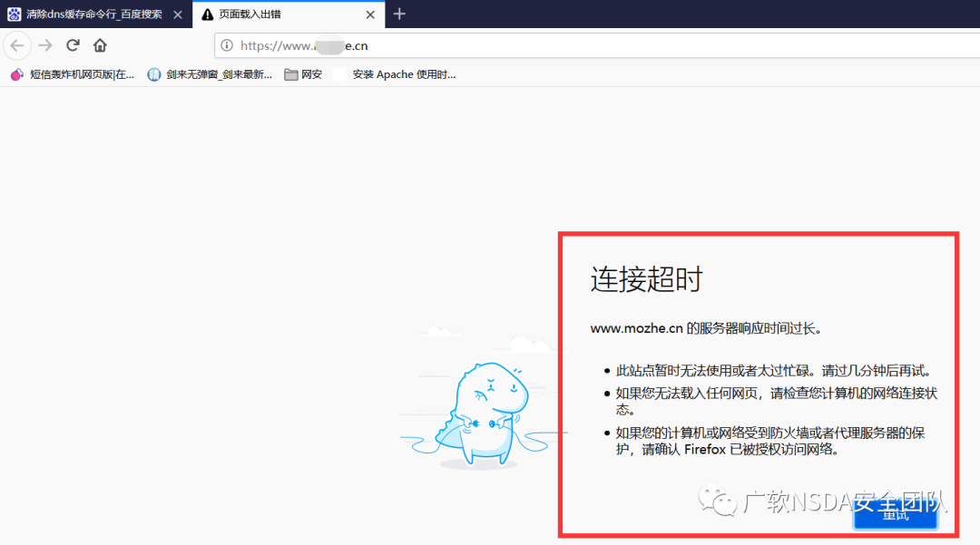Close the 清除dns缓存命令行 tab
Image resolution: width=980 pixels, height=545 pixels.
click(x=178, y=15)
